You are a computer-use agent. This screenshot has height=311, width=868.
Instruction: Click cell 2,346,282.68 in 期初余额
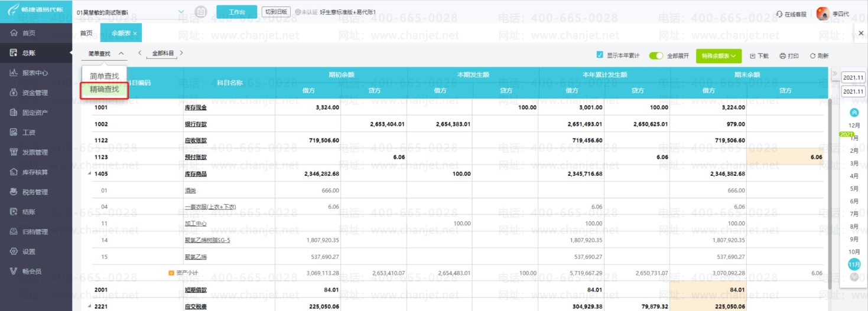tap(321, 174)
